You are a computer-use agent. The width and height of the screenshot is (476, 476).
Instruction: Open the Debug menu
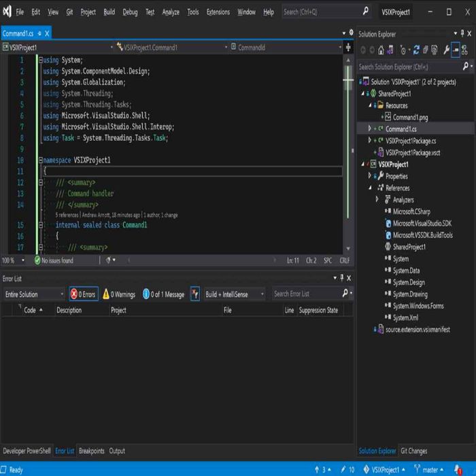(x=130, y=12)
